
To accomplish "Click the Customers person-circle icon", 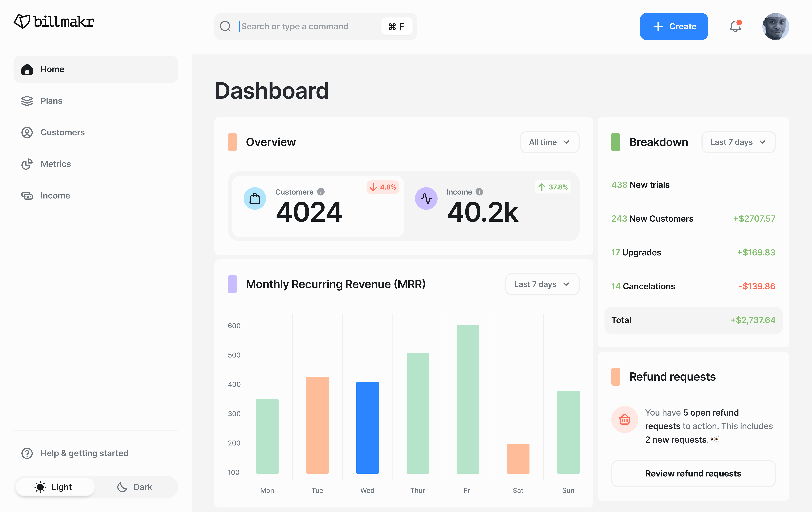I will pos(27,132).
